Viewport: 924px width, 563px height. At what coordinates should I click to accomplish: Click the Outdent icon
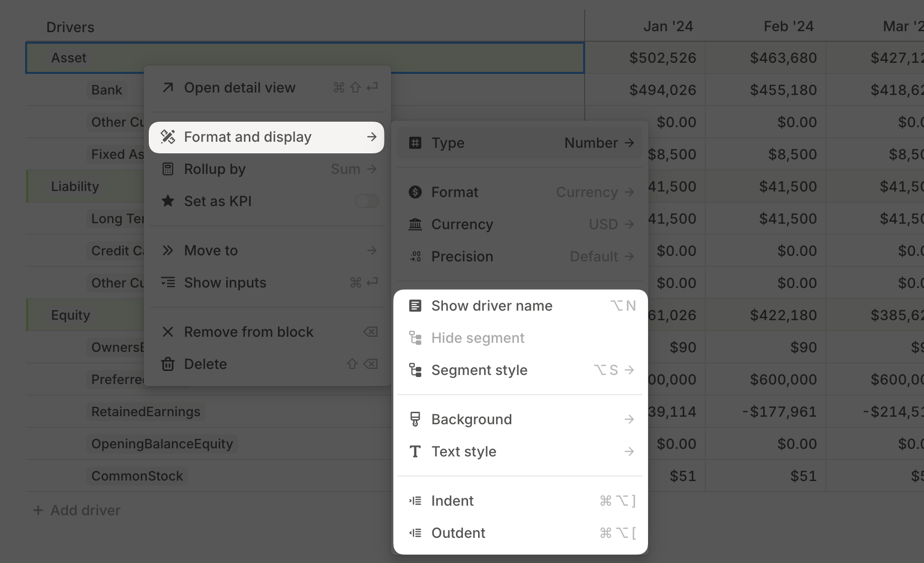tap(415, 533)
